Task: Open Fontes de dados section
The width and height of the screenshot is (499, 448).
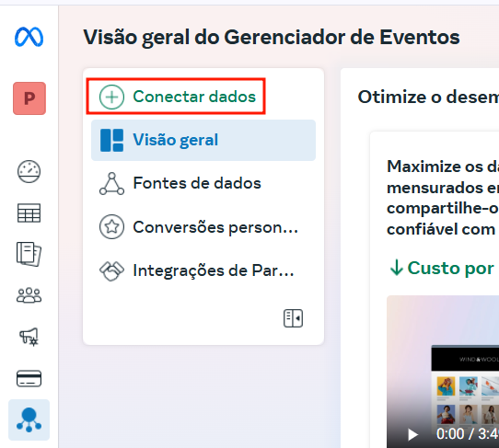Action: point(203,183)
